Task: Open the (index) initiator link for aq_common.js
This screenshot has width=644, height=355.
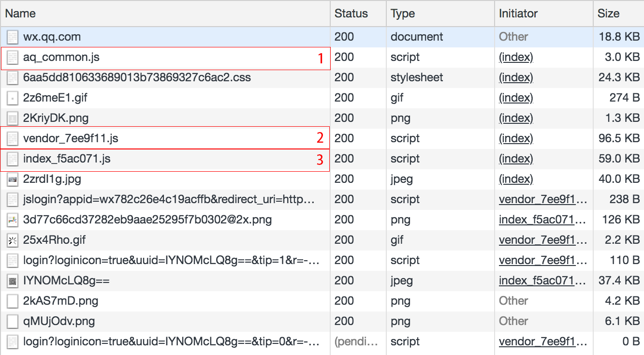Action: pyautogui.click(x=516, y=58)
